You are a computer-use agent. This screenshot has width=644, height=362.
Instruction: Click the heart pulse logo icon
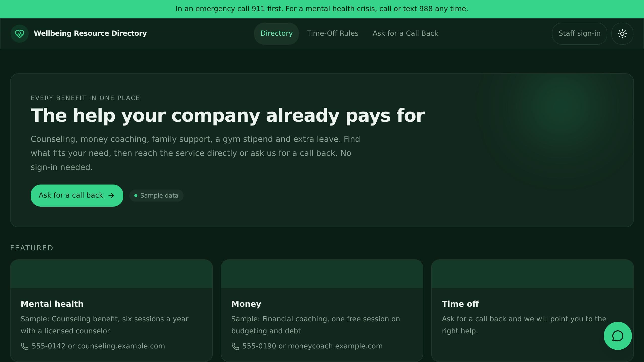click(20, 33)
